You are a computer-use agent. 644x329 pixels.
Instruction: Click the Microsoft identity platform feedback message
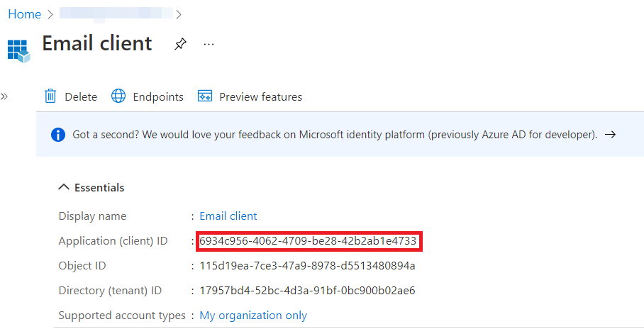pos(335,134)
